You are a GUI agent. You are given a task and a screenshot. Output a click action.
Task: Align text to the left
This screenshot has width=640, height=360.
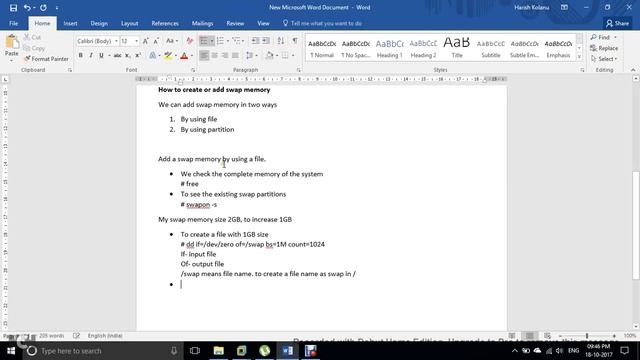coord(204,56)
